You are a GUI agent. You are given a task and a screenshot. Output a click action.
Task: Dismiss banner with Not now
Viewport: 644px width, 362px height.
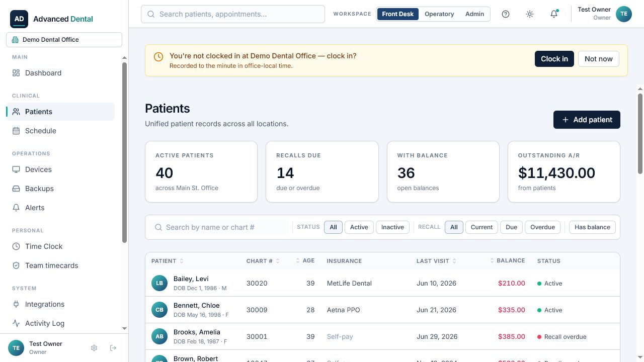click(x=599, y=59)
